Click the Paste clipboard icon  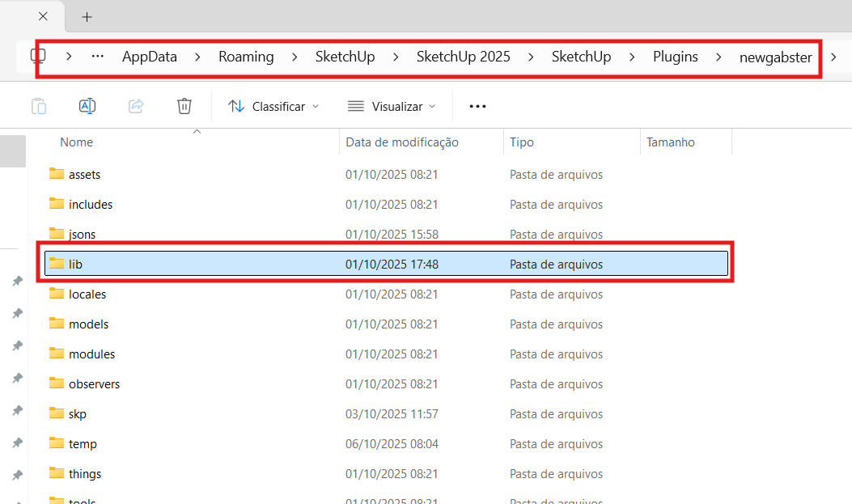(39, 106)
